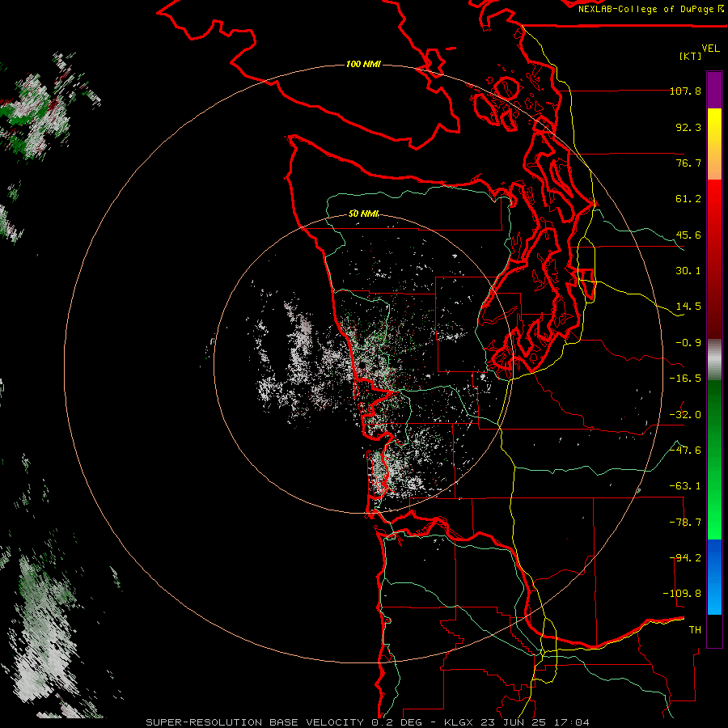Click the 76.7 scale value
This screenshot has height=728, width=728.
point(688,163)
